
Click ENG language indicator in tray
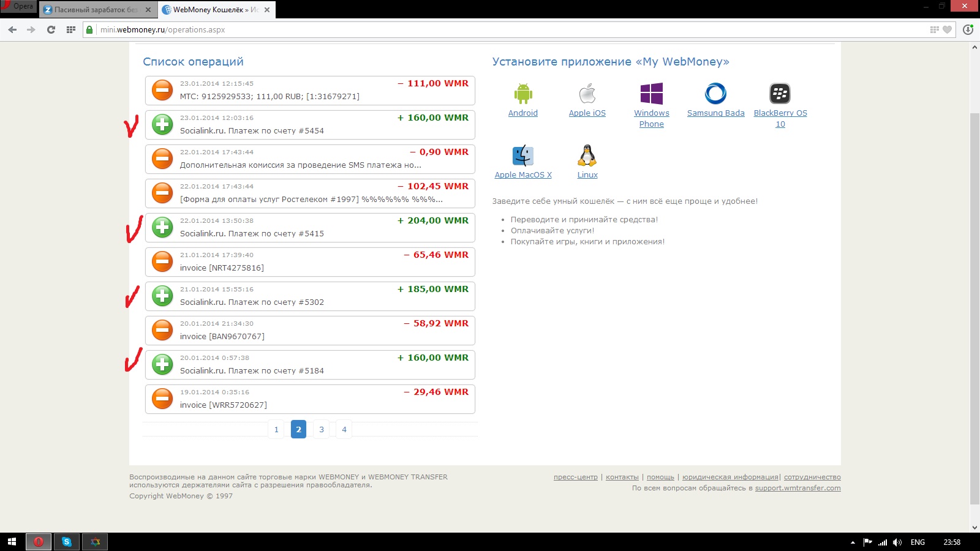click(x=918, y=542)
